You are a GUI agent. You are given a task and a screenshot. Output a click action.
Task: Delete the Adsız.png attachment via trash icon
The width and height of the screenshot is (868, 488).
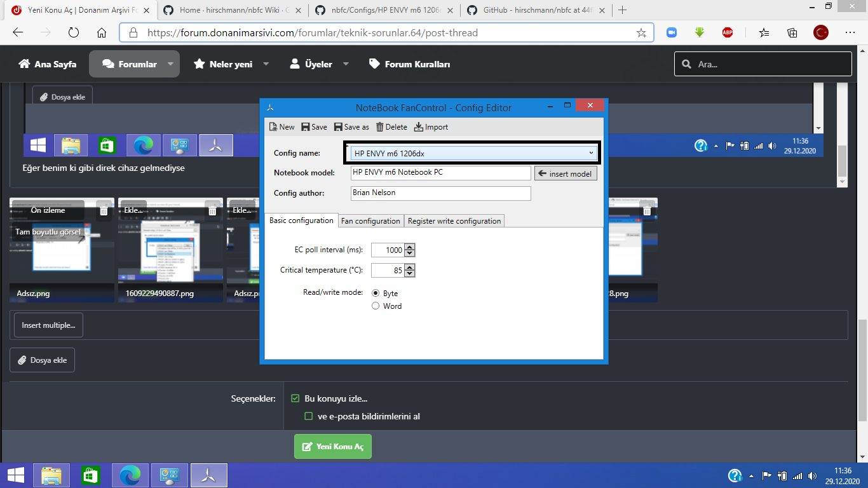(104, 210)
